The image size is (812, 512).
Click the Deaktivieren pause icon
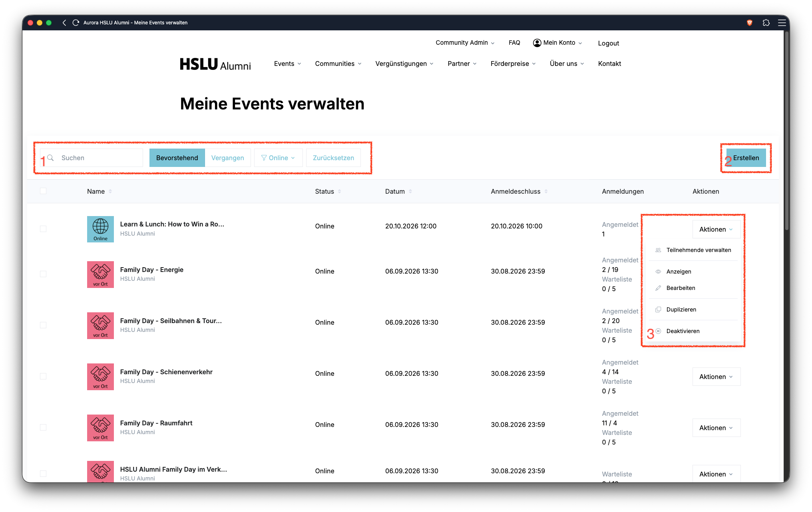658,331
